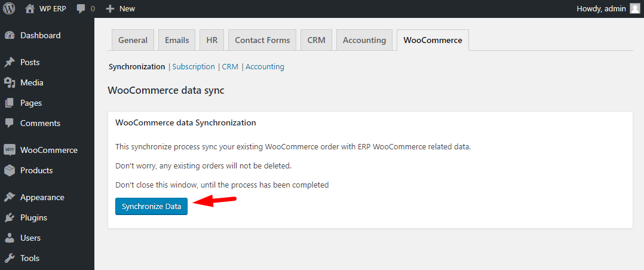
Task: Click the admin avatar image
Action: click(x=634, y=8)
